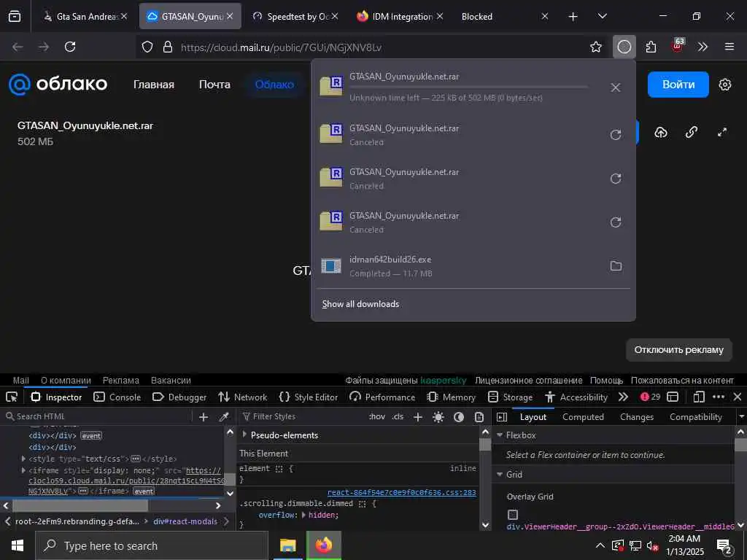Open Firefox hamburger application menu

click(729, 47)
